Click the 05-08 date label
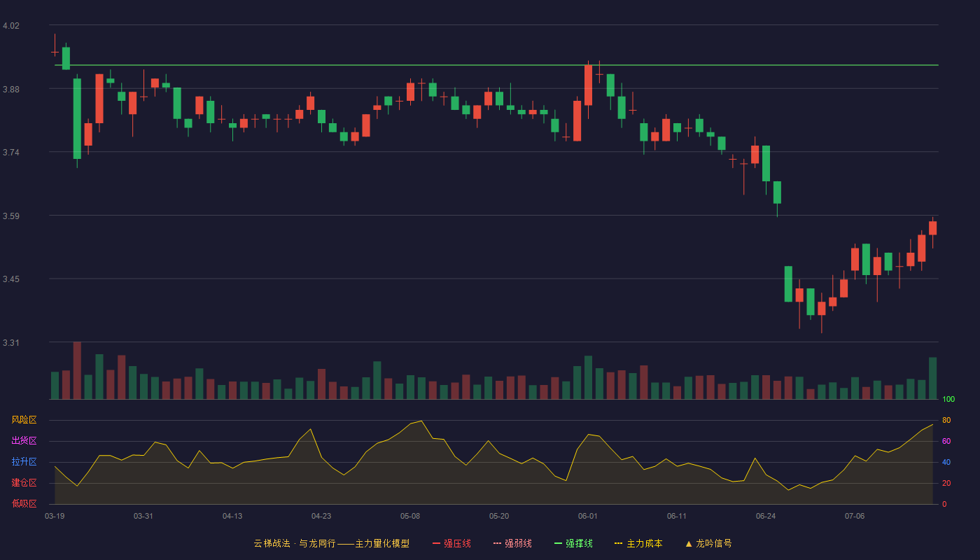 pos(410,516)
